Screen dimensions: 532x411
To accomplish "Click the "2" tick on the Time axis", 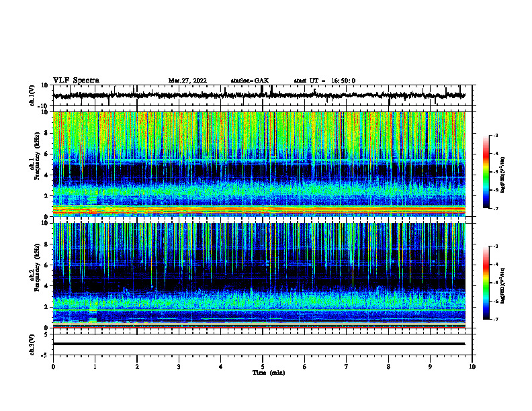I will tap(137, 367).
